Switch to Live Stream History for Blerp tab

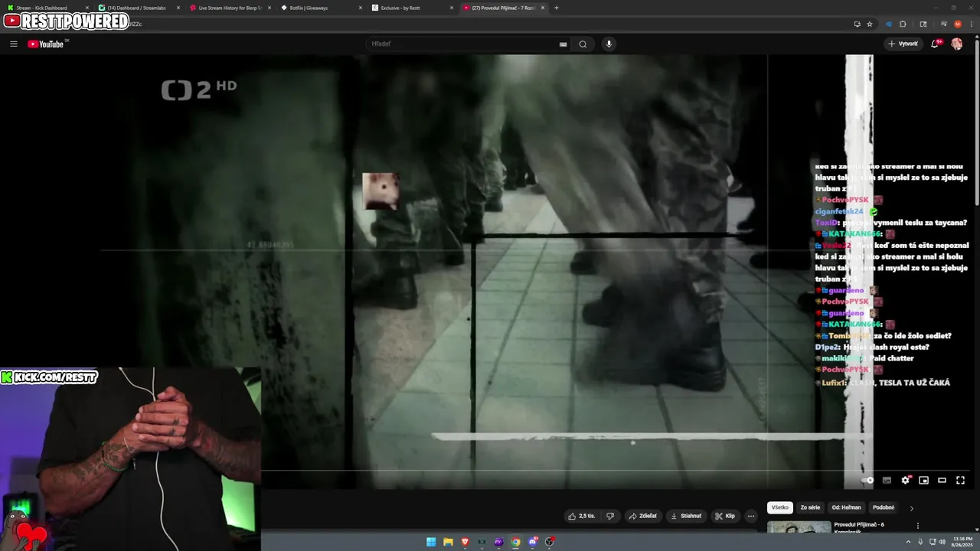(x=230, y=8)
